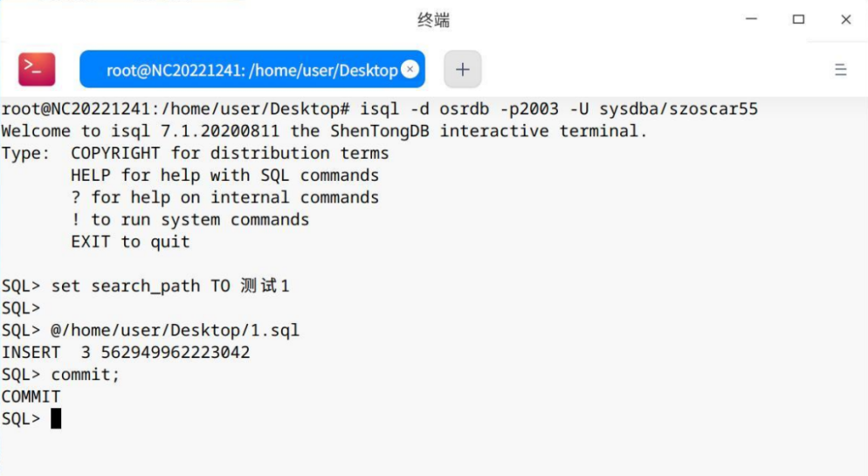Close the root@NC20221241 terminal tab
Screen dimensions: 868x476
coord(410,70)
